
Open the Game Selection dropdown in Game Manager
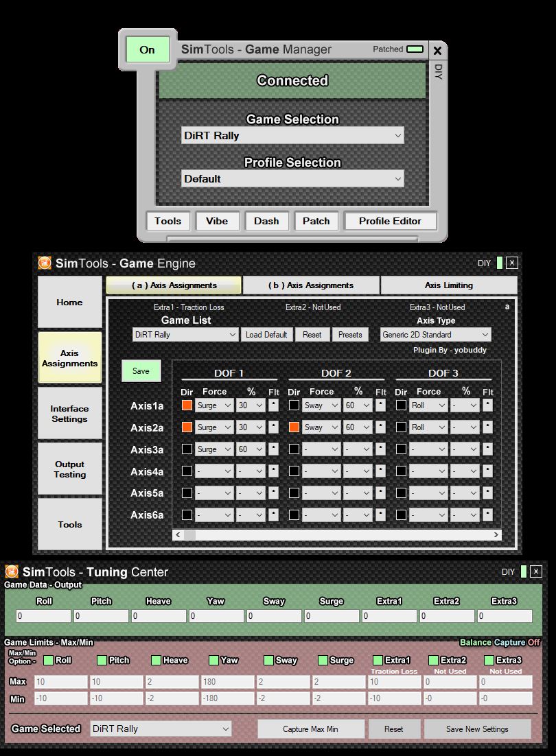tap(292, 135)
